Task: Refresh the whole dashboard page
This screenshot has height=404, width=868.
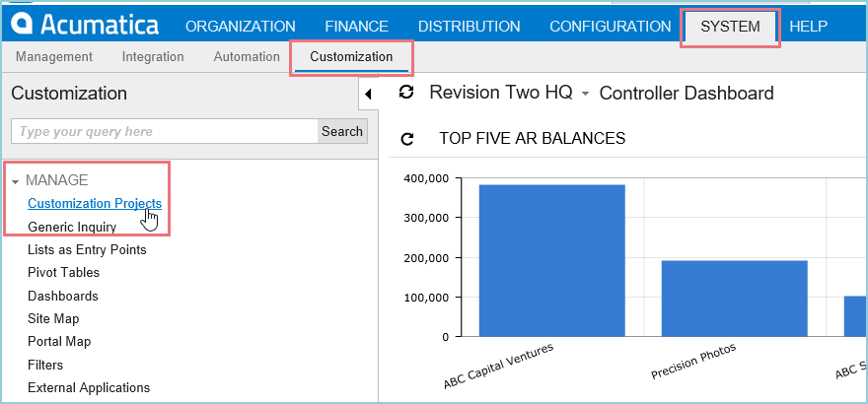Action: (406, 93)
